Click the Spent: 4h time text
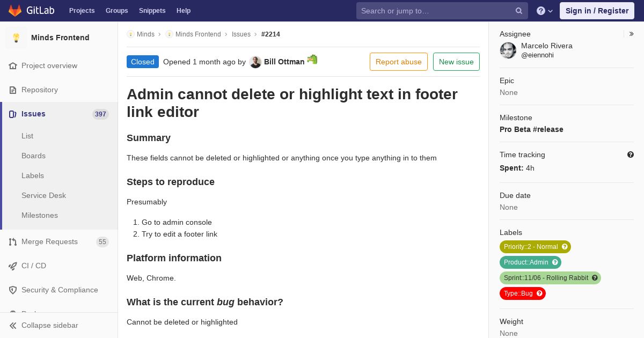The height and width of the screenshot is (338, 644). tap(517, 168)
